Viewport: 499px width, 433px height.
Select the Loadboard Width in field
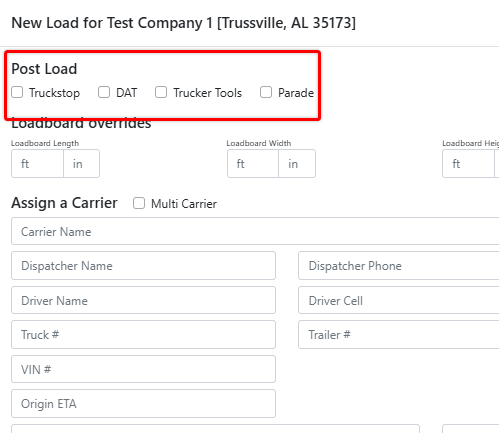(x=297, y=164)
